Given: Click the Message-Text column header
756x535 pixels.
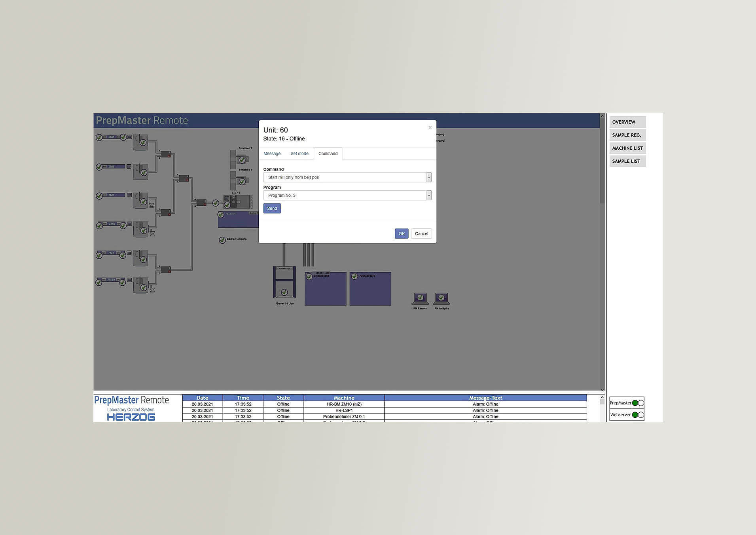Looking at the screenshot, I should click(485, 398).
